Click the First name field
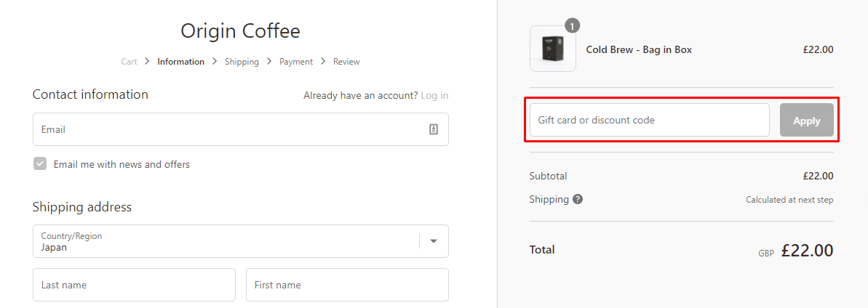868x308 pixels. click(347, 285)
